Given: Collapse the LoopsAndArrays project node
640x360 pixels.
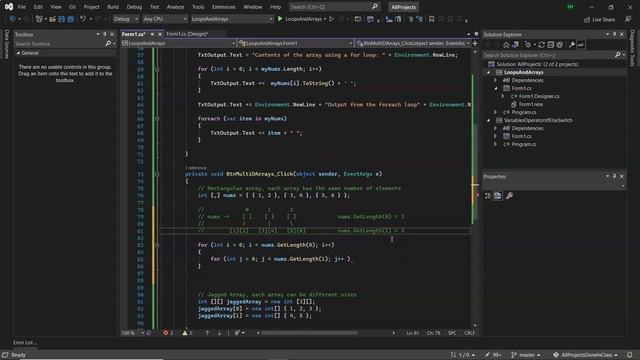Looking at the screenshot, I should 489,72.
